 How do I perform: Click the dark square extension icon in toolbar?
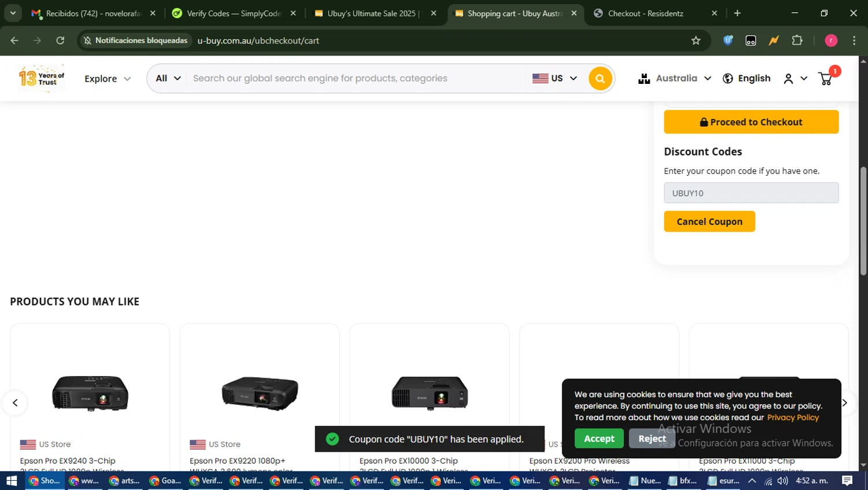751,40
